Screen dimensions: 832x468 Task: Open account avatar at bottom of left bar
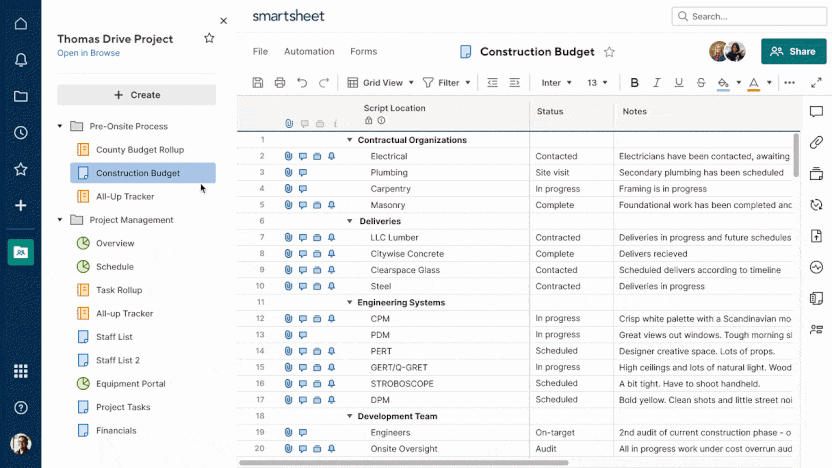coord(21,444)
